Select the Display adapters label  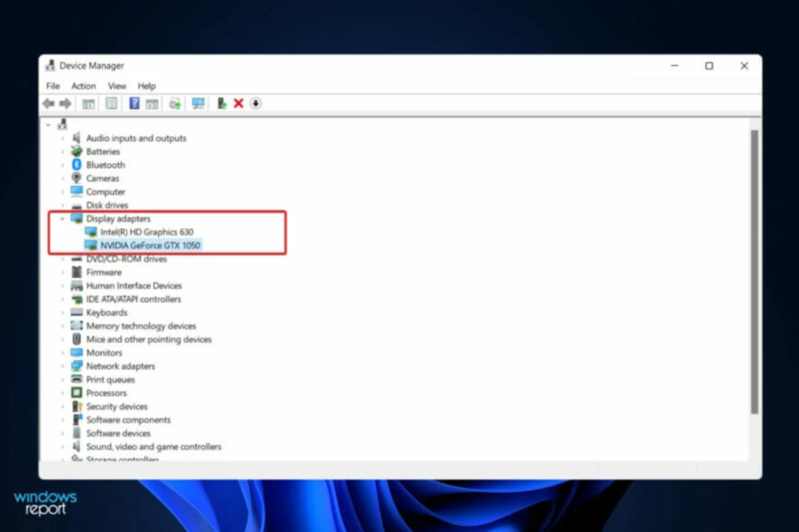(x=118, y=218)
